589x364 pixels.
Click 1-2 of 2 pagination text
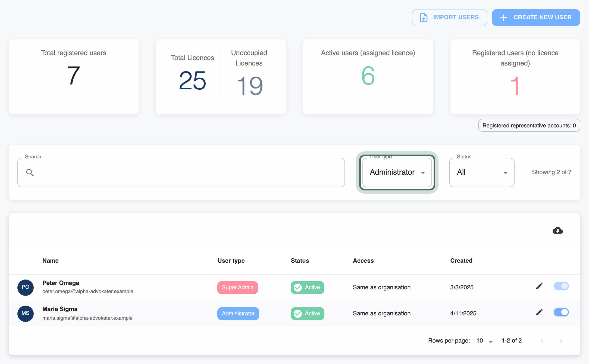click(x=511, y=340)
